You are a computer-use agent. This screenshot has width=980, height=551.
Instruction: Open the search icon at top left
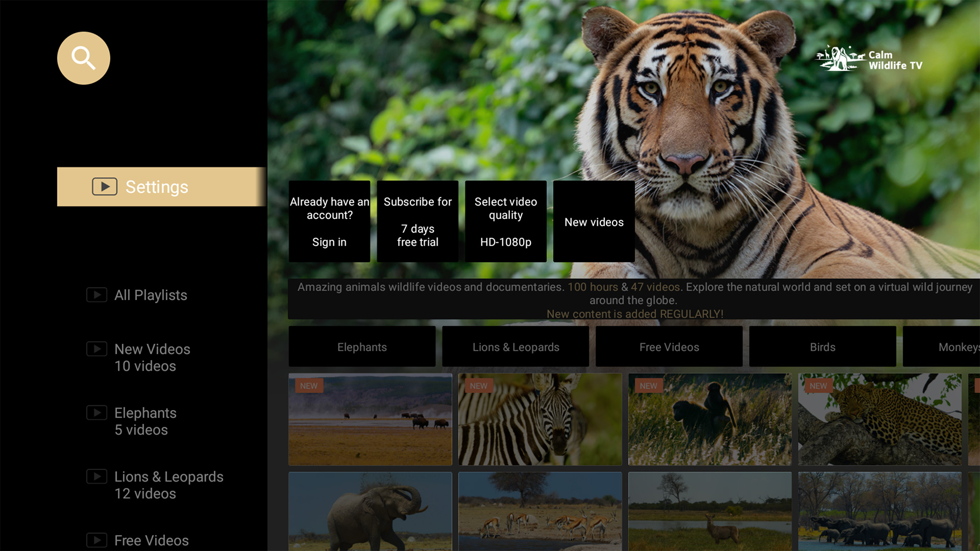pyautogui.click(x=83, y=58)
